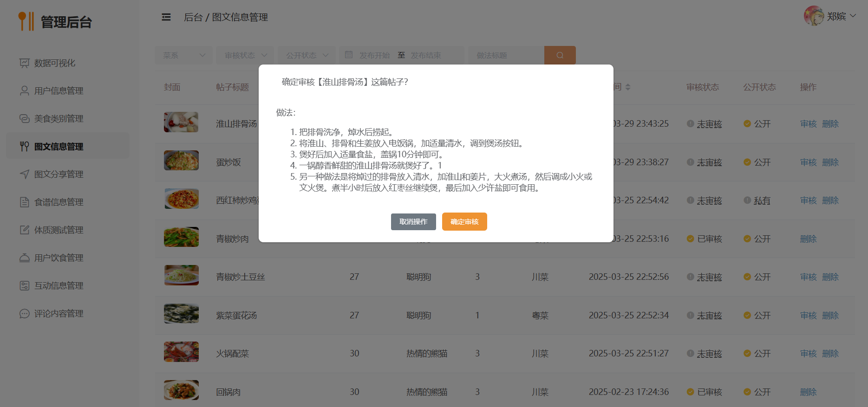The height and width of the screenshot is (407, 868).
Task: Click the 管理后台 logo icon
Action: pyautogui.click(x=26, y=21)
